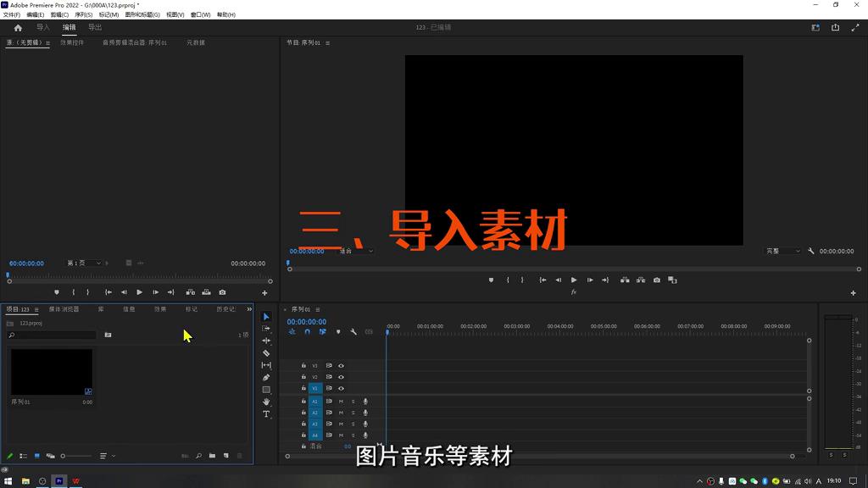Click the New Bin folder icon
This screenshot has width=868, height=488.
click(x=212, y=456)
